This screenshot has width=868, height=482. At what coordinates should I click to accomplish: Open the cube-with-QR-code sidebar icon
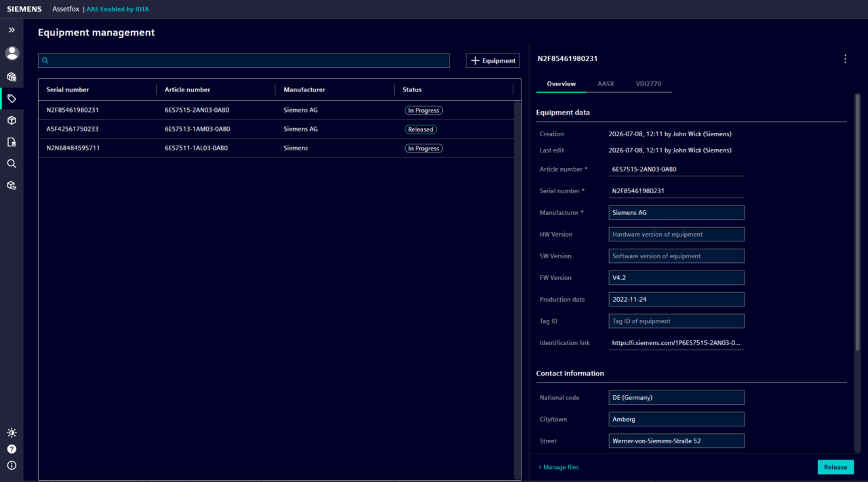point(12,185)
